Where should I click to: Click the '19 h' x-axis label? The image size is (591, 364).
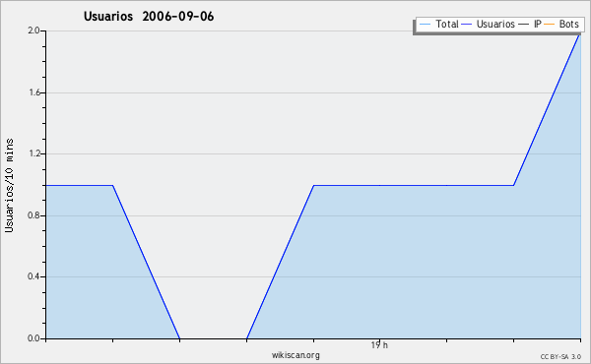pos(379,345)
